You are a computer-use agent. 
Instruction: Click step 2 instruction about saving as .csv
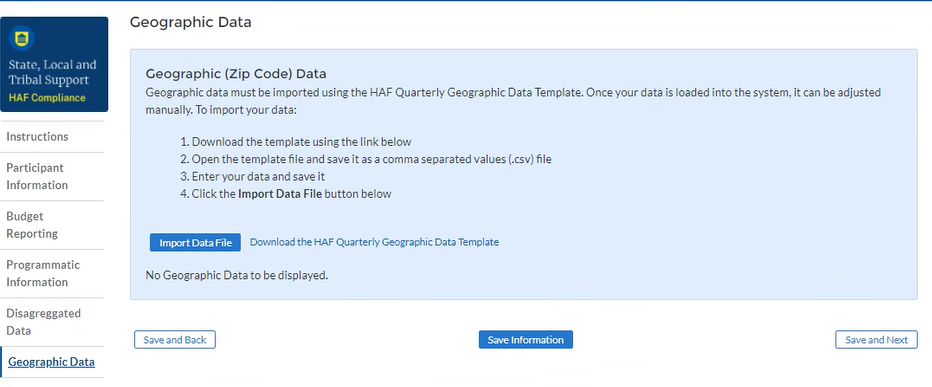click(366, 159)
